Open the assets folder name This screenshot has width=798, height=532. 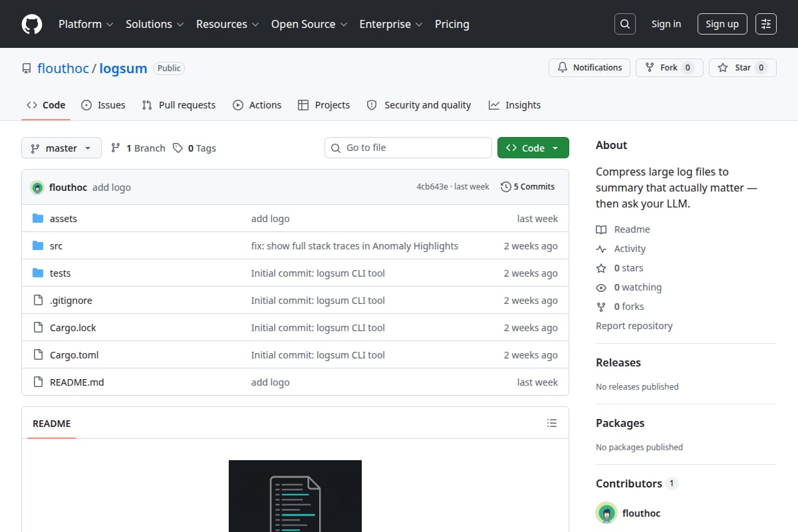click(63, 219)
